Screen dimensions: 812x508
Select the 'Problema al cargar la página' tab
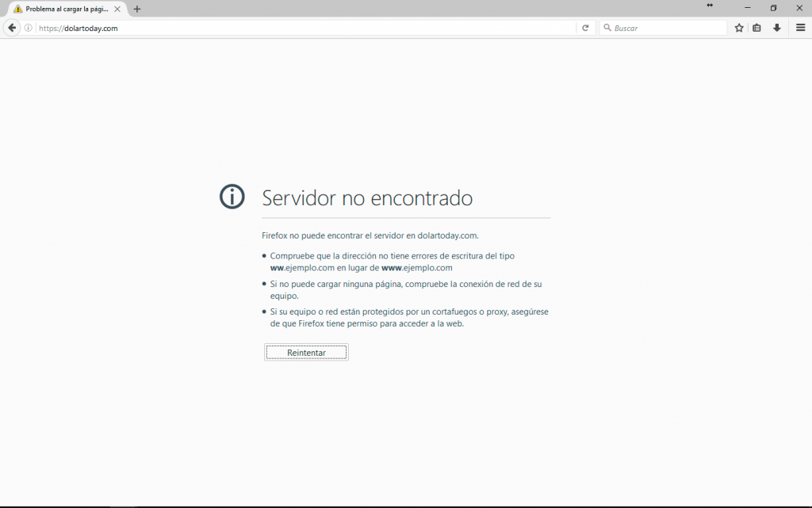pos(67,10)
